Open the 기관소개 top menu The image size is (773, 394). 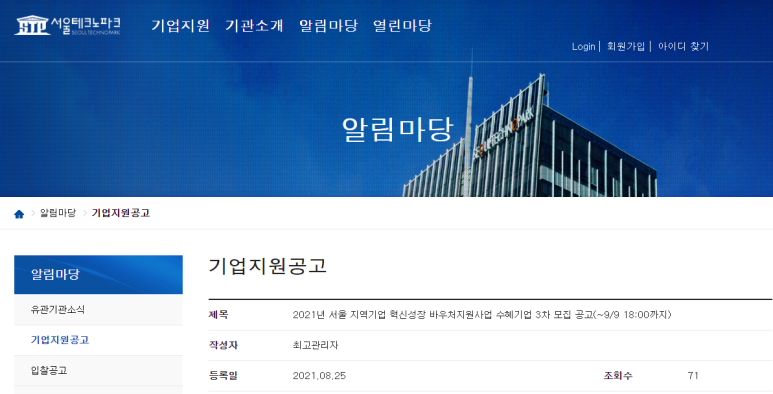click(x=254, y=26)
